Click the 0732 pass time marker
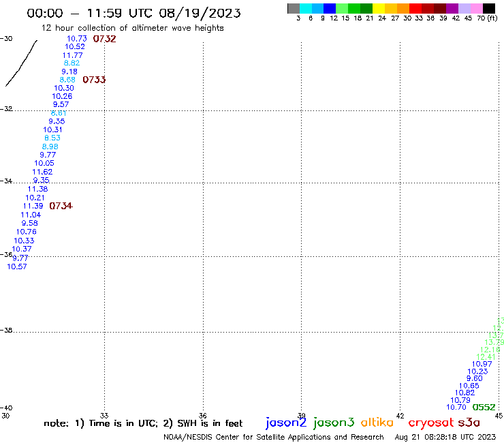 (x=104, y=39)
